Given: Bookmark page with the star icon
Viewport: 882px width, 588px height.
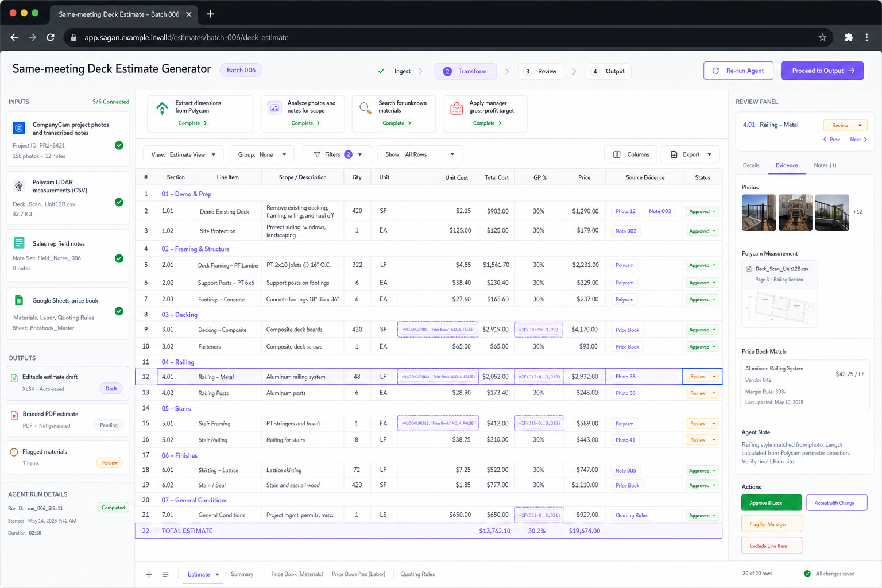Looking at the screenshot, I should tap(822, 37).
